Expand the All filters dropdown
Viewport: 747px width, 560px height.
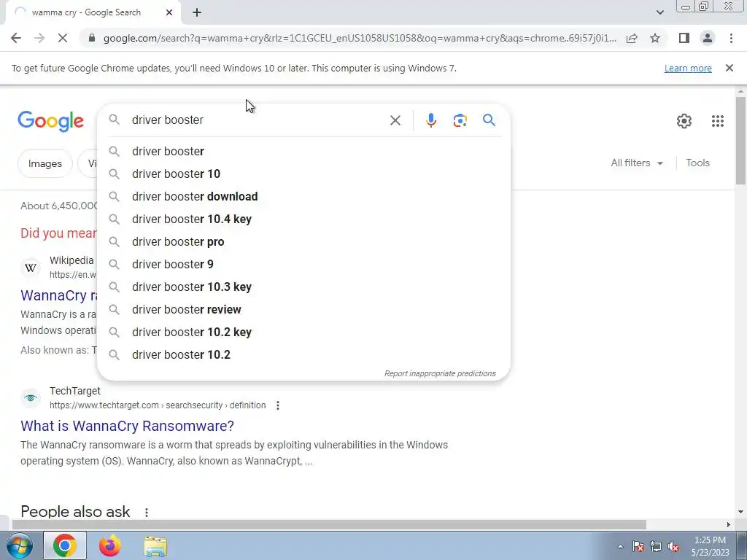637,163
